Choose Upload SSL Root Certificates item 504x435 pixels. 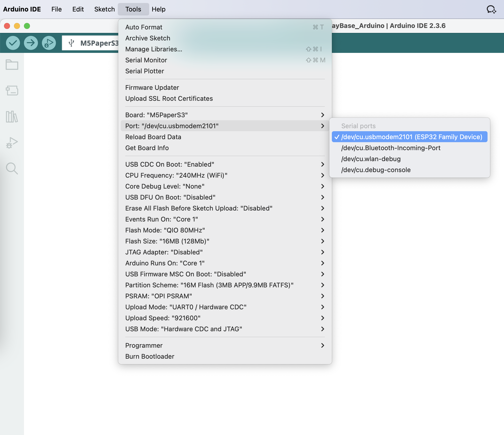[x=225, y=99]
